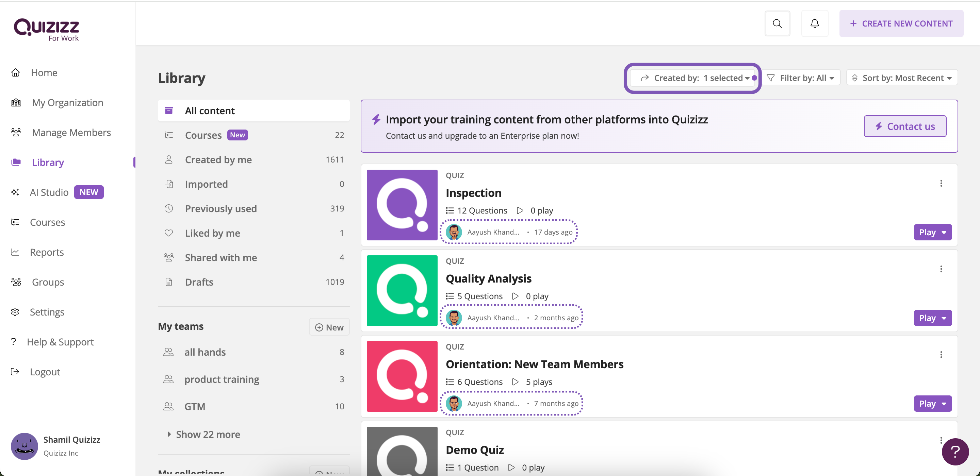
Task: Open Reports in the sidebar
Action: click(37, 252)
